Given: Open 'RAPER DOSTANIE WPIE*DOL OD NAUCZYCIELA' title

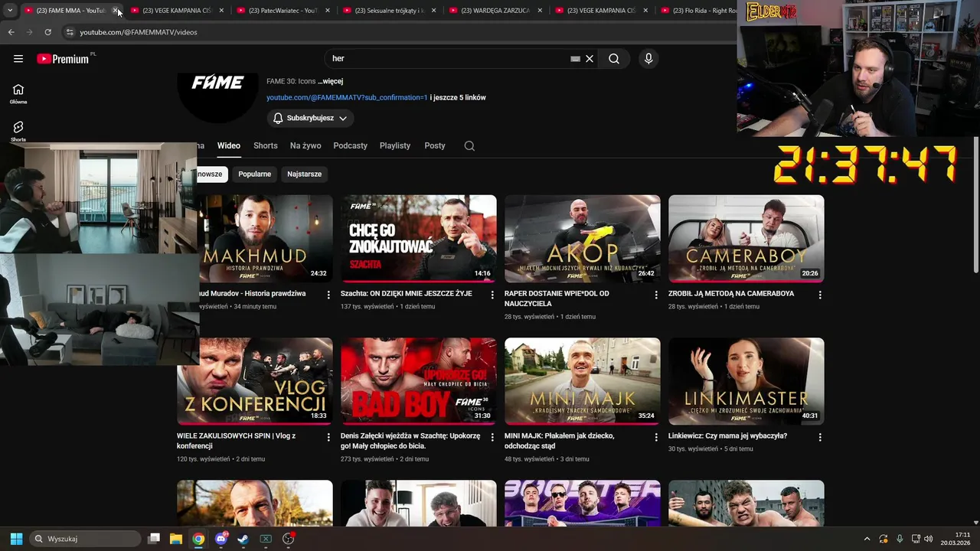Looking at the screenshot, I should tap(557, 298).
